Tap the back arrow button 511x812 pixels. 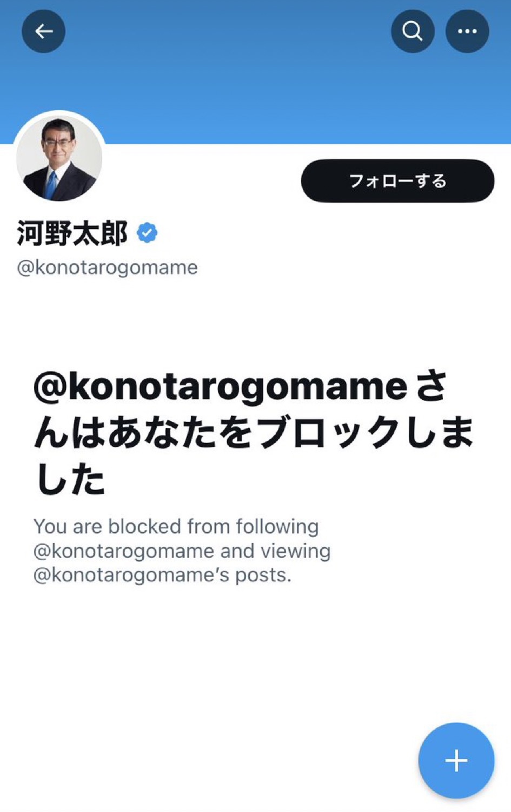pyautogui.click(x=43, y=31)
